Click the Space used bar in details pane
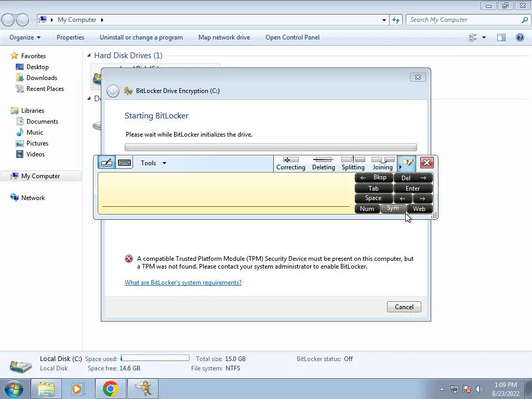This screenshot has width=532, height=399. coord(155,358)
